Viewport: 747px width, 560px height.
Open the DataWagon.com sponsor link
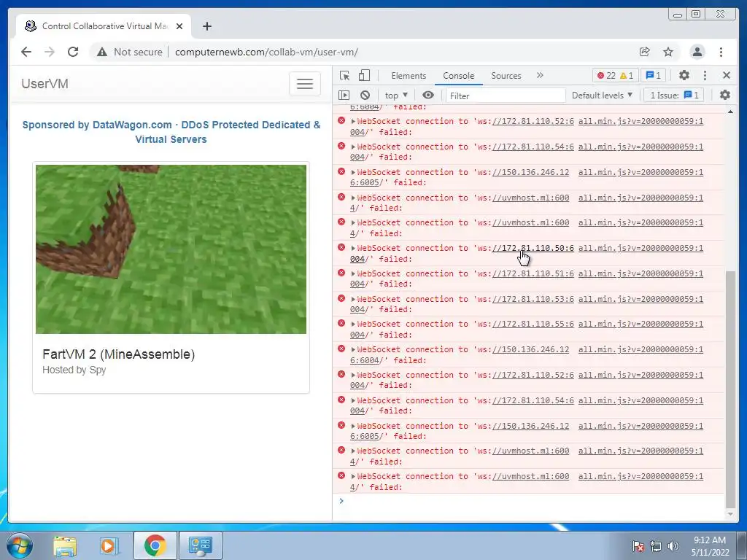pyautogui.click(x=171, y=132)
